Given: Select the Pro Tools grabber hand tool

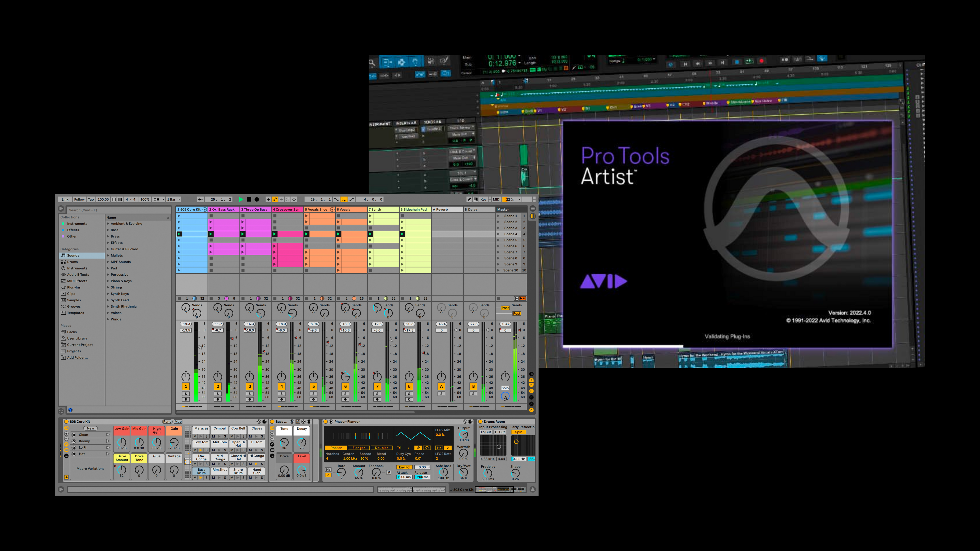Looking at the screenshot, I should (415, 62).
